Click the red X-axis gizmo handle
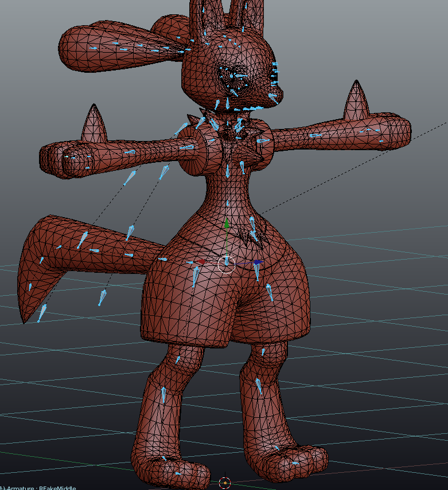448x490 pixels. tap(201, 261)
